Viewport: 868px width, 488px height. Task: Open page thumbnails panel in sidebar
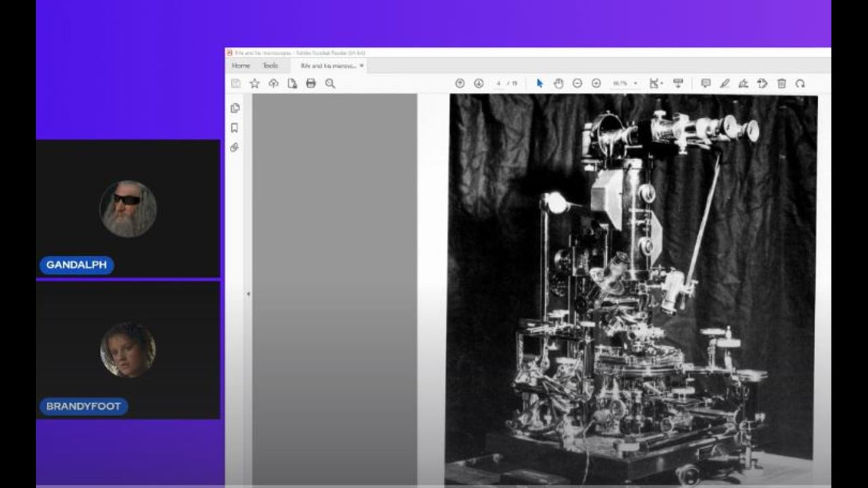click(x=235, y=108)
